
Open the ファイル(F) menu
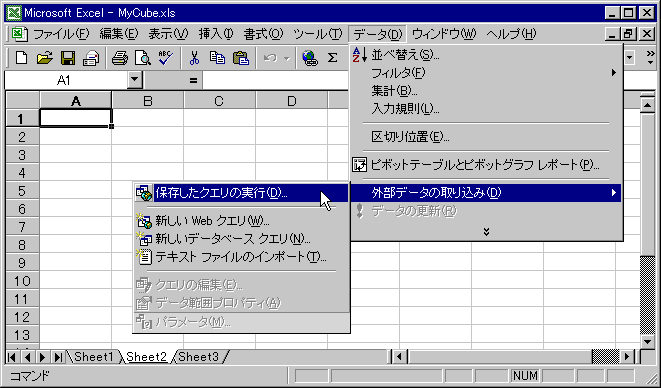pos(61,34)
